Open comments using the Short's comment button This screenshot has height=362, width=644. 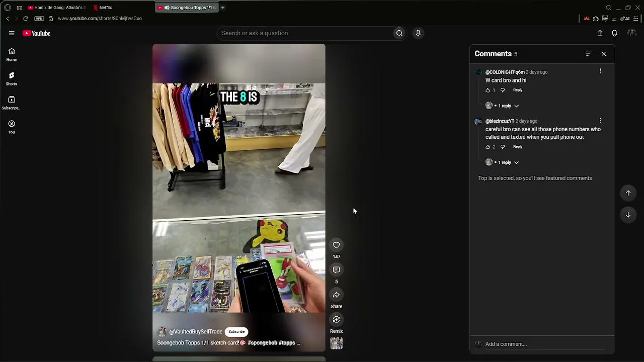[x=336, y=270]
